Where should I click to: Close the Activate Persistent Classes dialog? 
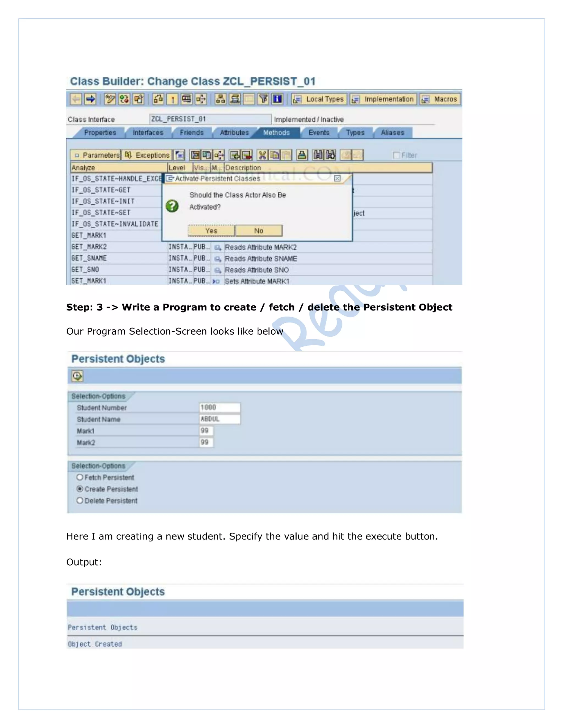point(338,179)
